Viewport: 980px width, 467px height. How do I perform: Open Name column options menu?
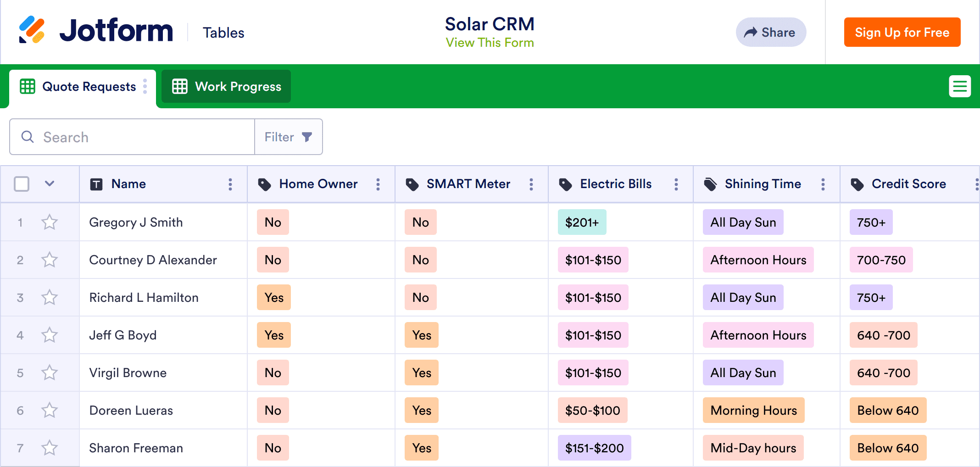tap(230, 184)
